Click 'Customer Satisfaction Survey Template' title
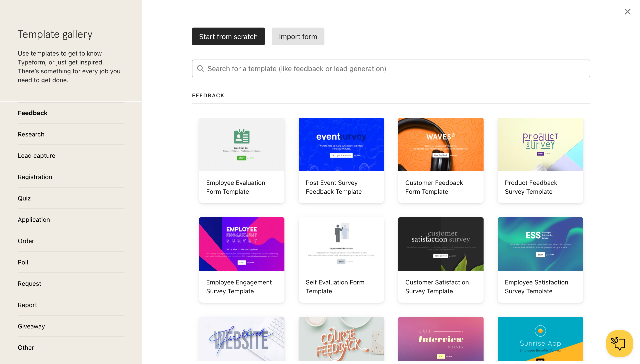This screenshot has height=364, width=640. tap(437, 286)
